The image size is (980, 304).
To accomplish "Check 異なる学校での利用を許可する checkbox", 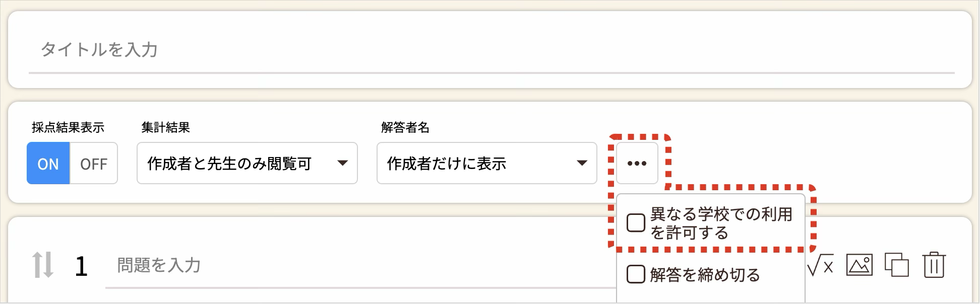I will (636, 223).
